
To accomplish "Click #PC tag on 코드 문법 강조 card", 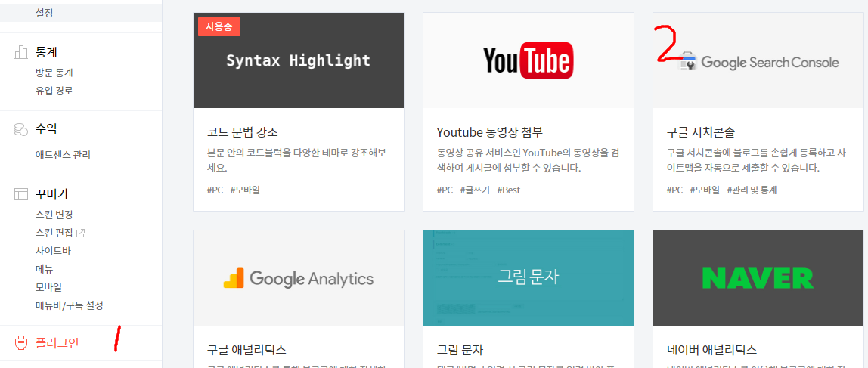I will 215,190.
